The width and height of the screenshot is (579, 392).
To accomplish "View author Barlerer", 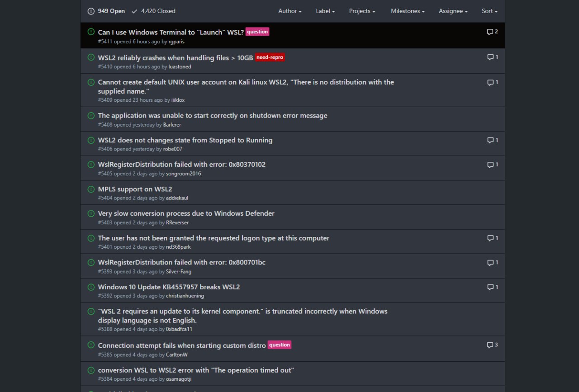I will tap(172, 125).
